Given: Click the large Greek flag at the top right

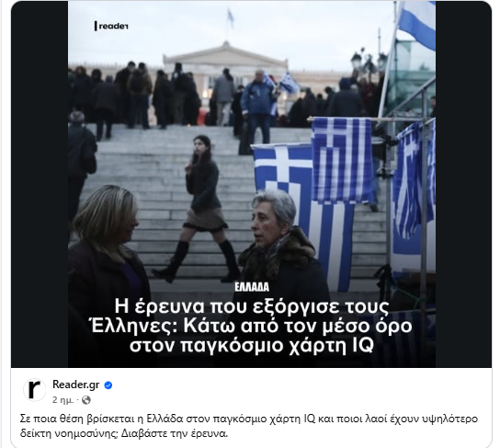Looking at the screenshot, I should [x=416, y=24].
